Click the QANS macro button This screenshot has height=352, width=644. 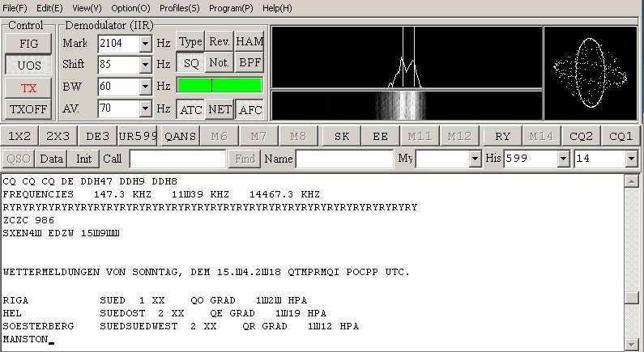180,136
